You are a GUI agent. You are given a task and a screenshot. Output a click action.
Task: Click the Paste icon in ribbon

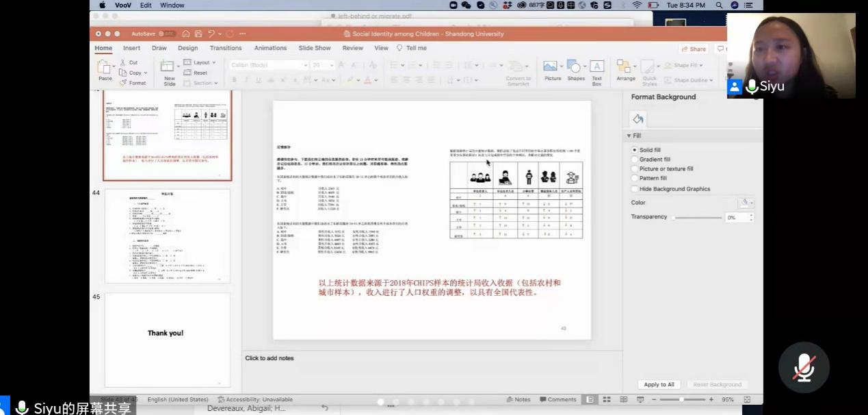coord(105,68)
